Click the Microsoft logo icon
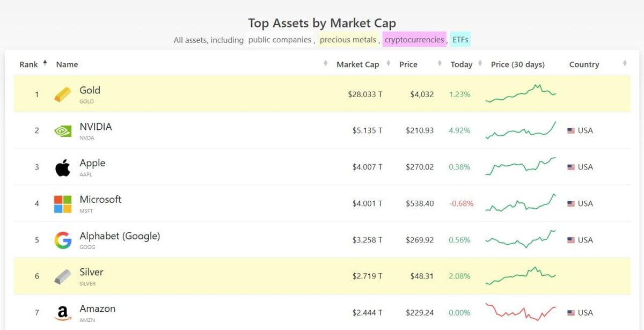 click(63, 204)
